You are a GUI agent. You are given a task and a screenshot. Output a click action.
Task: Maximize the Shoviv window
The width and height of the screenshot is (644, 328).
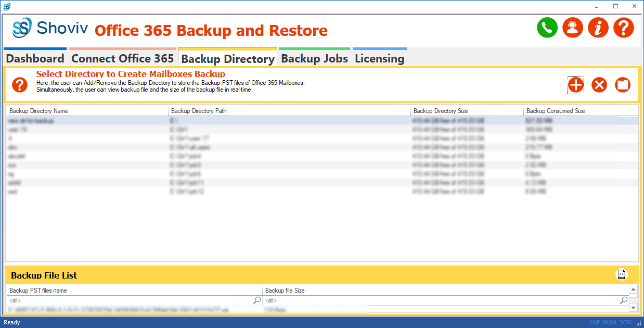(x=615, y=6)
